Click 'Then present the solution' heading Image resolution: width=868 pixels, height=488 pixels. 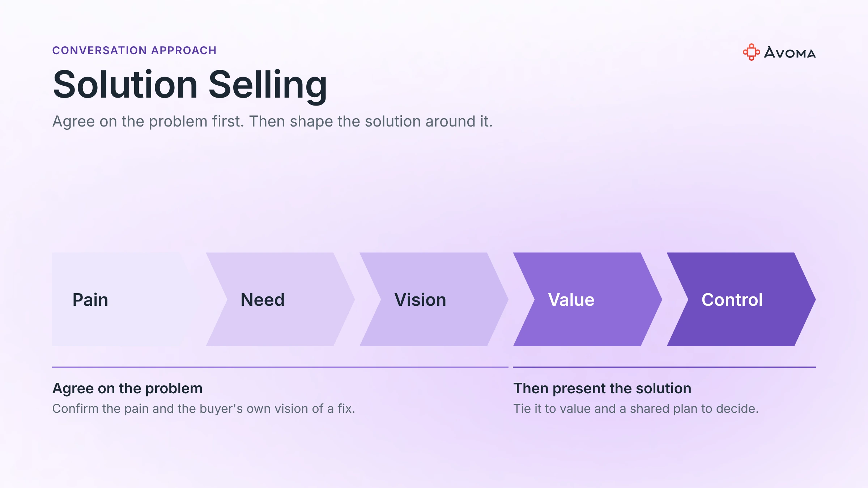tap(602, 388)
